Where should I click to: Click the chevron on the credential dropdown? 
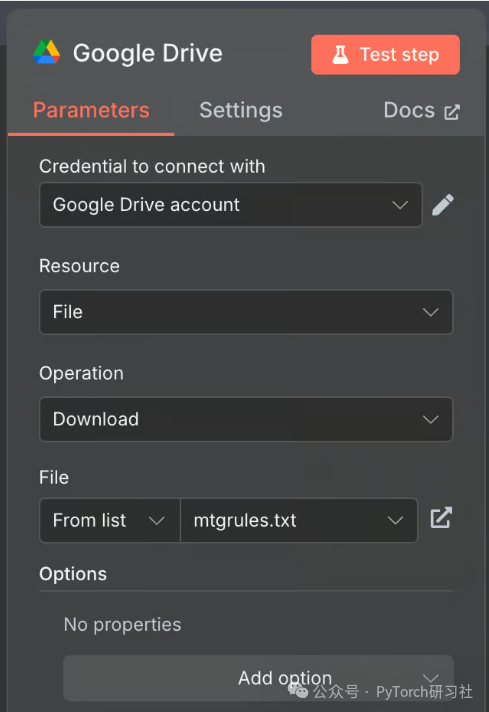click(x=400, y=205)
